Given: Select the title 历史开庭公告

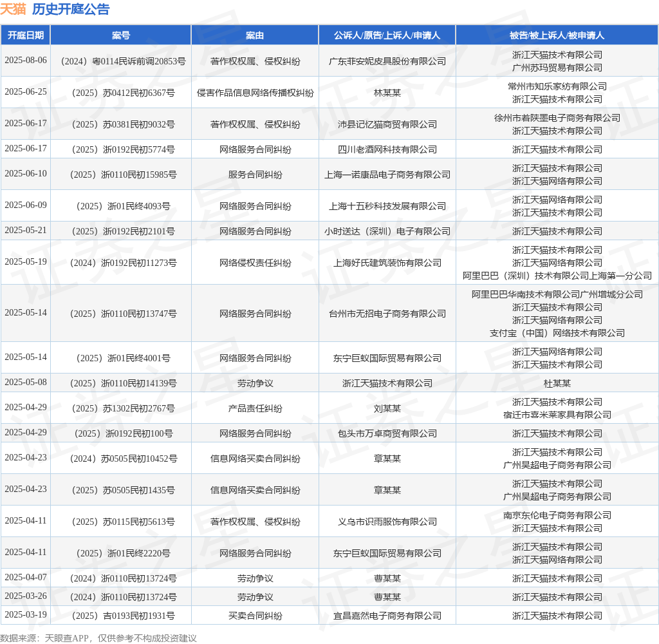Looking at the screenshot, I should tap(71, 9).
